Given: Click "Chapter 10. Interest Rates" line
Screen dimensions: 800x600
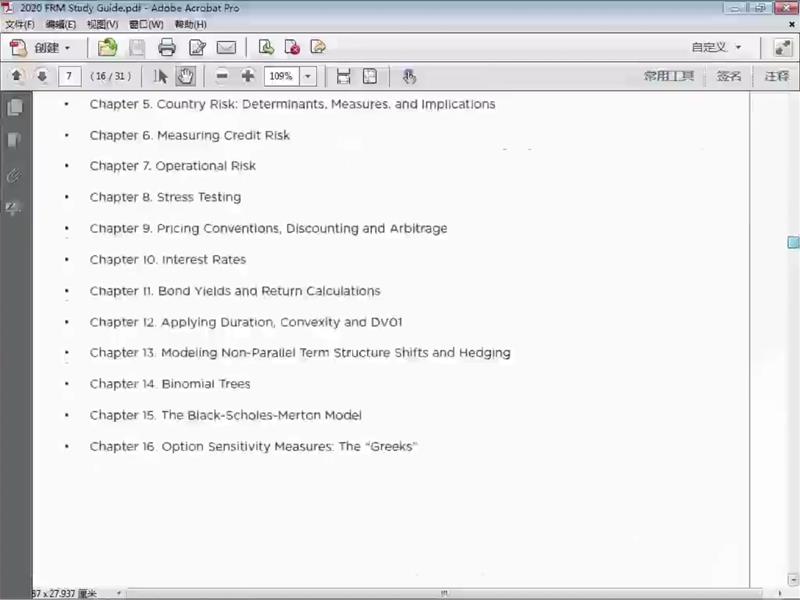Looking at the screenshot, I should (168, 260).
